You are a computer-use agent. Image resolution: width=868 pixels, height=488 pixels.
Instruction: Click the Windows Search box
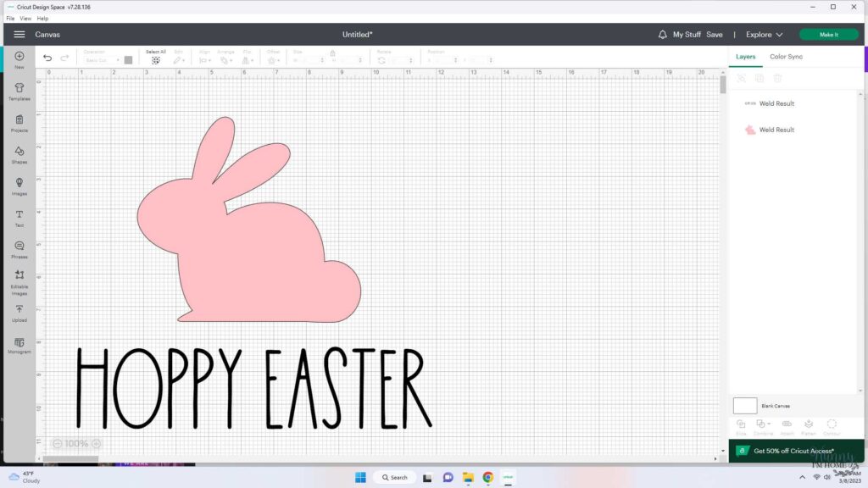click(395, 478)
